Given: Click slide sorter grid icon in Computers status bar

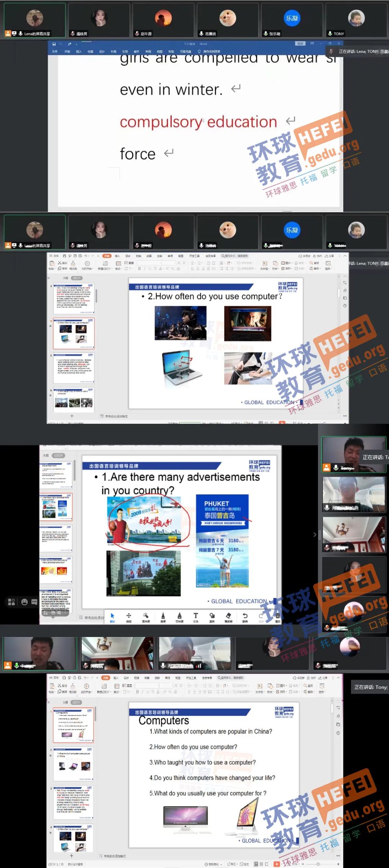Looking at the screenshot, I should point(261,864).
